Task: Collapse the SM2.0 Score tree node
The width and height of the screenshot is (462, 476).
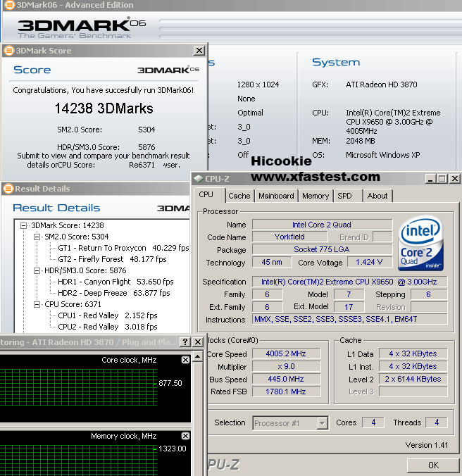Action: [37, 237]
